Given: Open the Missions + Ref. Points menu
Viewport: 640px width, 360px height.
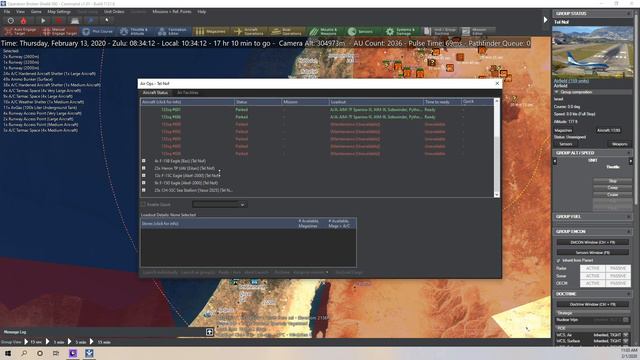Looking at the screenshot, I should point(172,12).
